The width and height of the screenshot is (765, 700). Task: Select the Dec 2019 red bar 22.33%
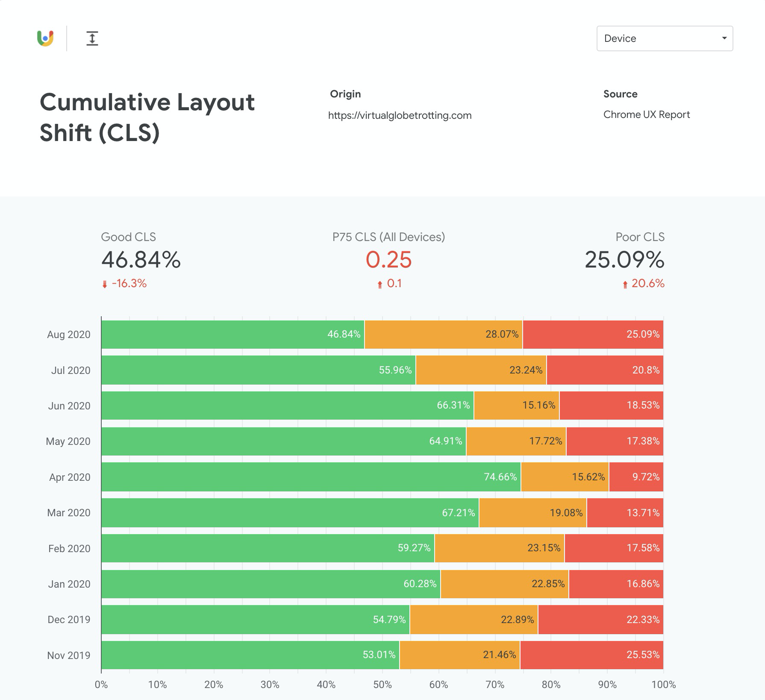pos(601,619)
